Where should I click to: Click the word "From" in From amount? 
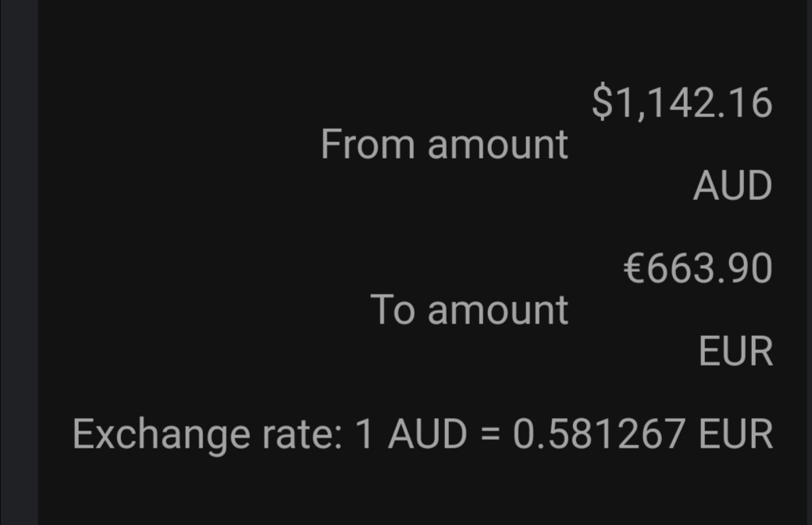pos(367,145)
